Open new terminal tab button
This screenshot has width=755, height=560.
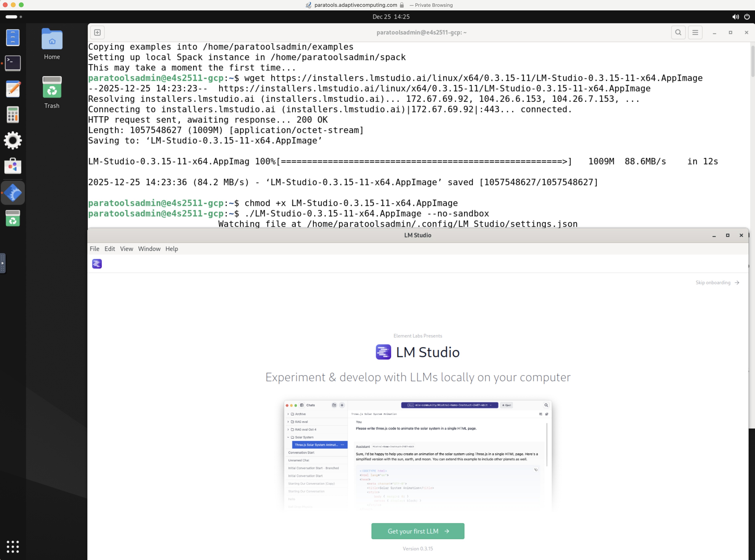97,32
